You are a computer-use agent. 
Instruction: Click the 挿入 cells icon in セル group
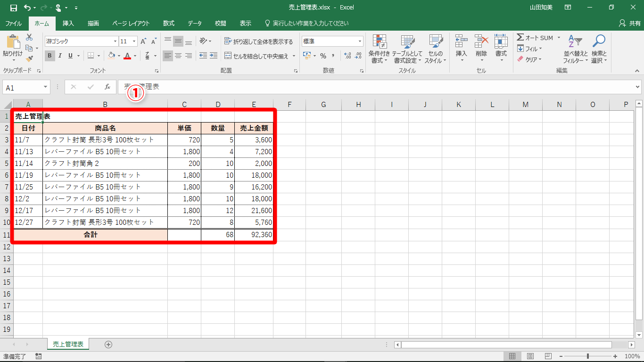click(x=462, y=42)
